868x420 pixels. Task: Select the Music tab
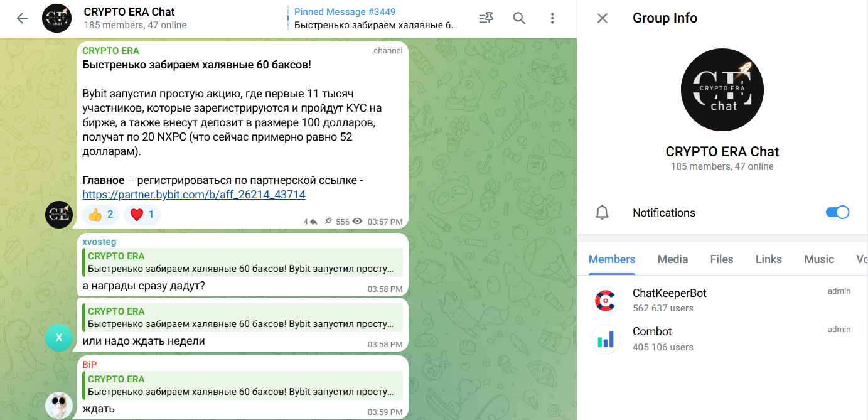pos(818,259)
